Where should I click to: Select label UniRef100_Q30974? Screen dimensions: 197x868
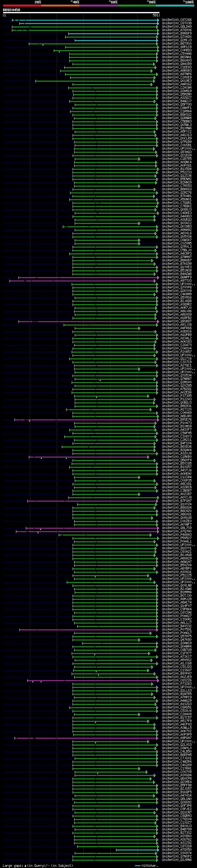[x=176, y=853]
